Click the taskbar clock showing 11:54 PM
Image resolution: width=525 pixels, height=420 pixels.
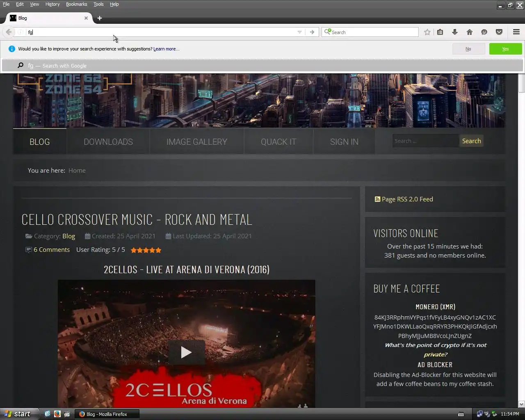(510, 414)
